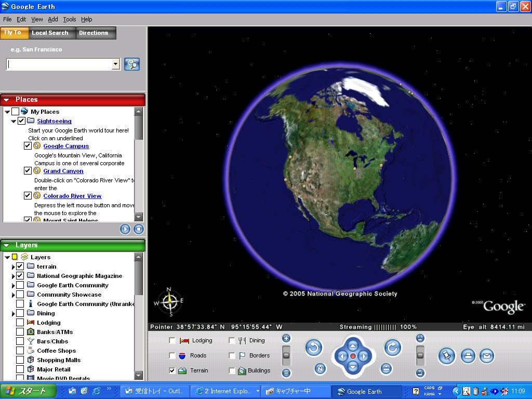Uncheck Terrain in the bottom toolbar

click(172, 370)
